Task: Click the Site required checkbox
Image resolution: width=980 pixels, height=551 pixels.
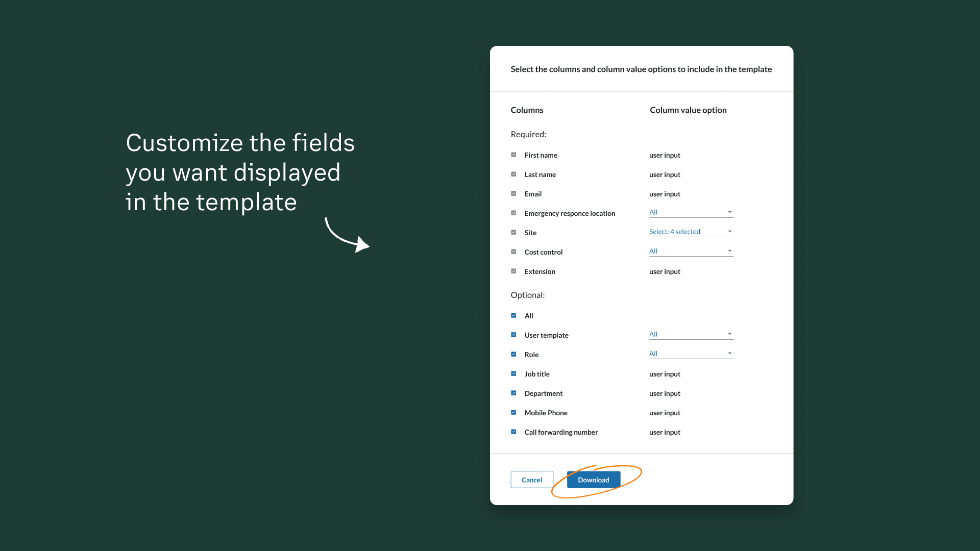Action: (x=513, y=232)
